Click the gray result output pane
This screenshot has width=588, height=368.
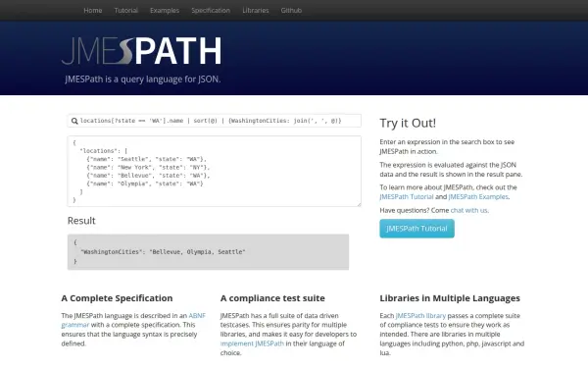click(208, 252)
